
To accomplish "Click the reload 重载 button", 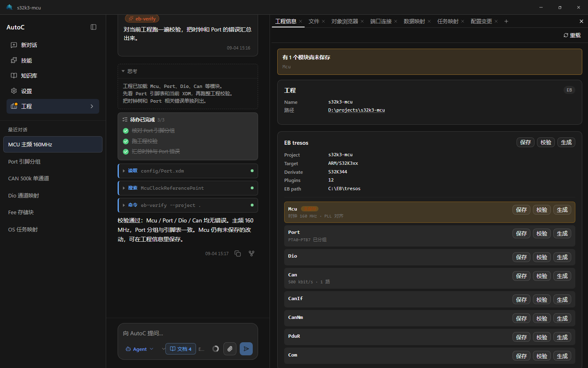I will pyautogui.click(x=572, y=35).
